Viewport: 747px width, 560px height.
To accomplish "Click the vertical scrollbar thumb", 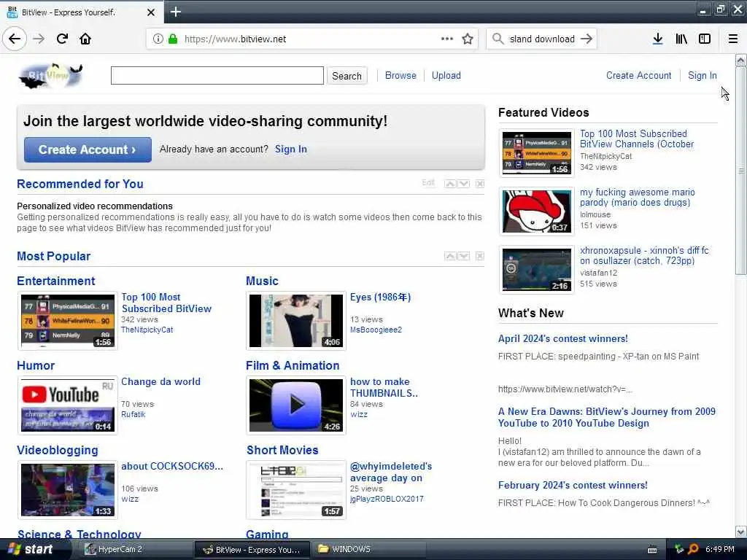I will pos(741,171).
